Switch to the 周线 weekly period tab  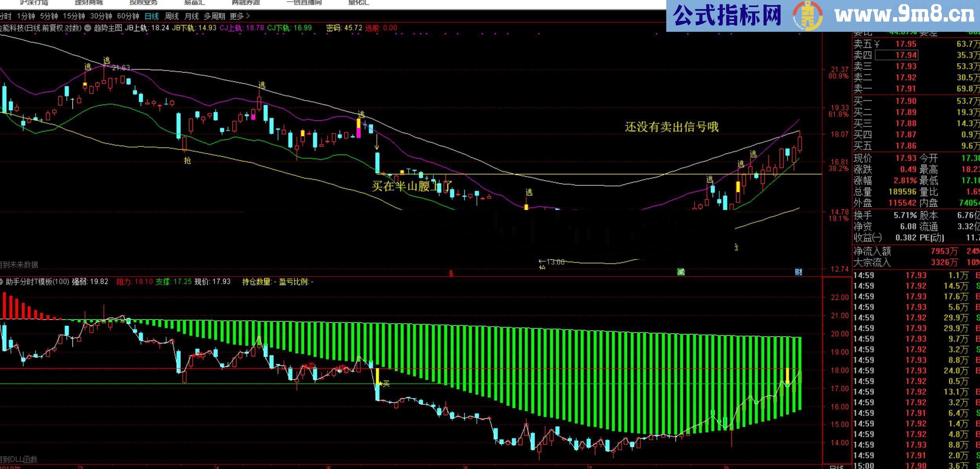click(x=171, y=16)
